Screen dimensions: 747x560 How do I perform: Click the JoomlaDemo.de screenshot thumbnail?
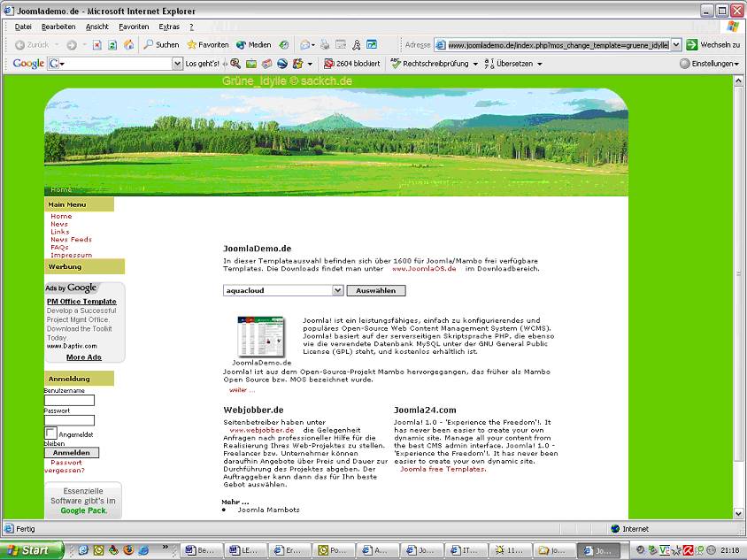coord(261,336)
